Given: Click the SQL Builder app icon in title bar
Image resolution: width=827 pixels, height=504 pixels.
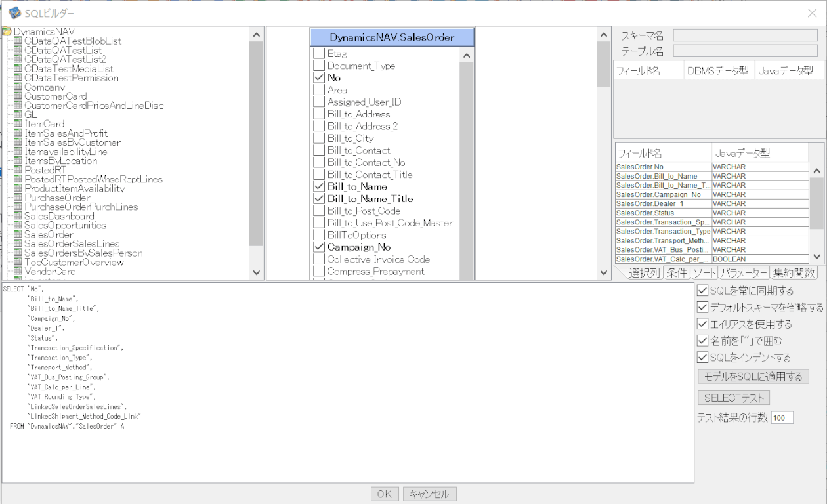Looking at the screenshot, I should point(14,12).
